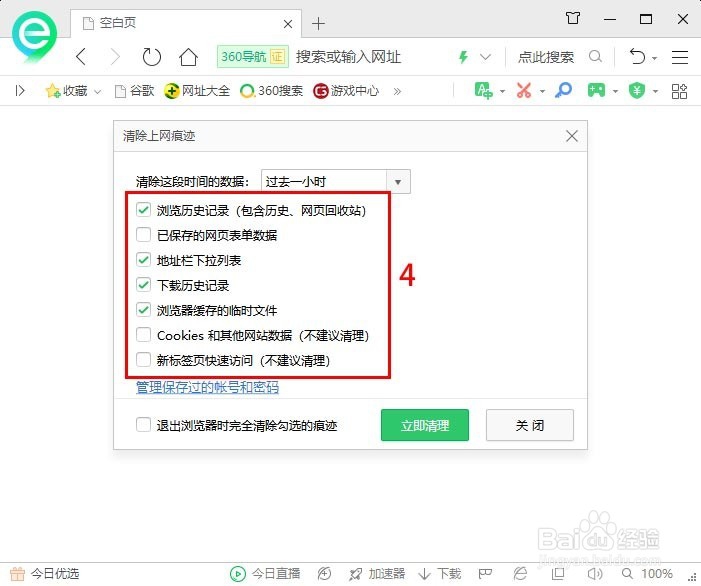Expand the screenshot tool dropdown

tap(542, 92)
